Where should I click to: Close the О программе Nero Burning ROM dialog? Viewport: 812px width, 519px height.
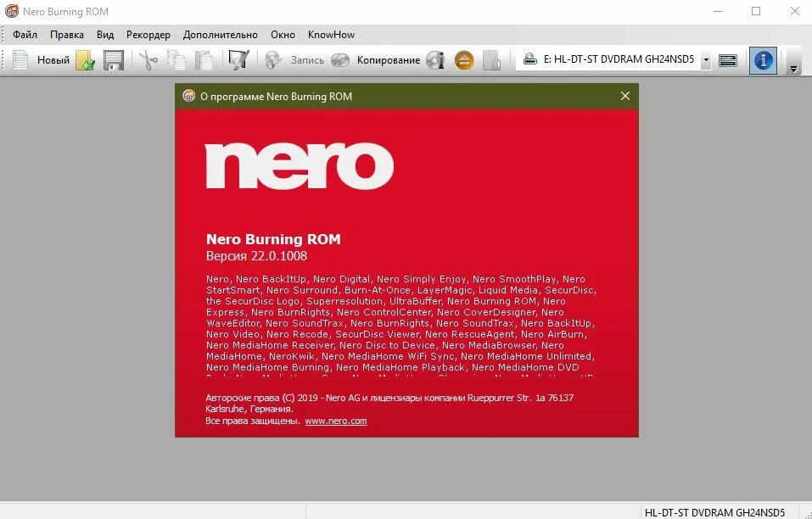tap(625, 96)
